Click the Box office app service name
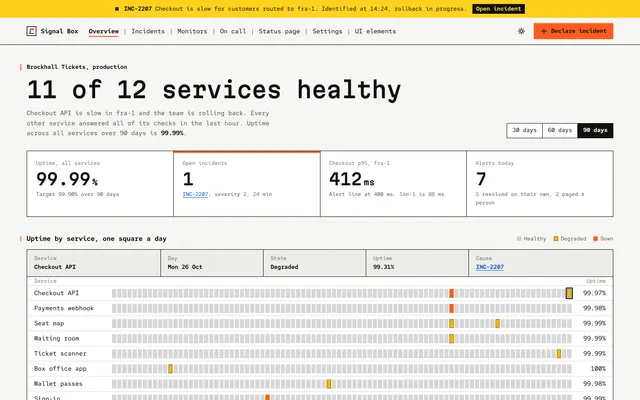Screen dimensions: 640x400 point(60,369)
